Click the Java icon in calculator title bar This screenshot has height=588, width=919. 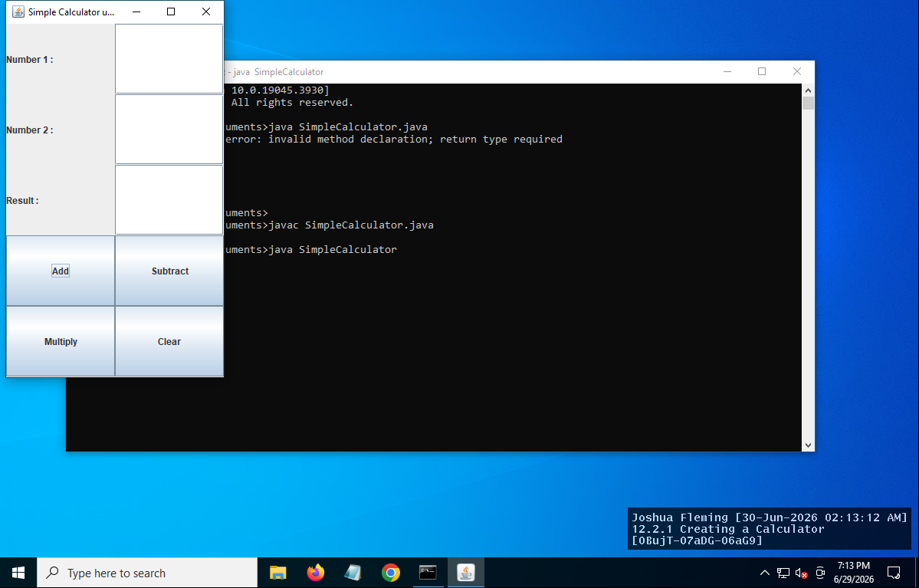18,11
